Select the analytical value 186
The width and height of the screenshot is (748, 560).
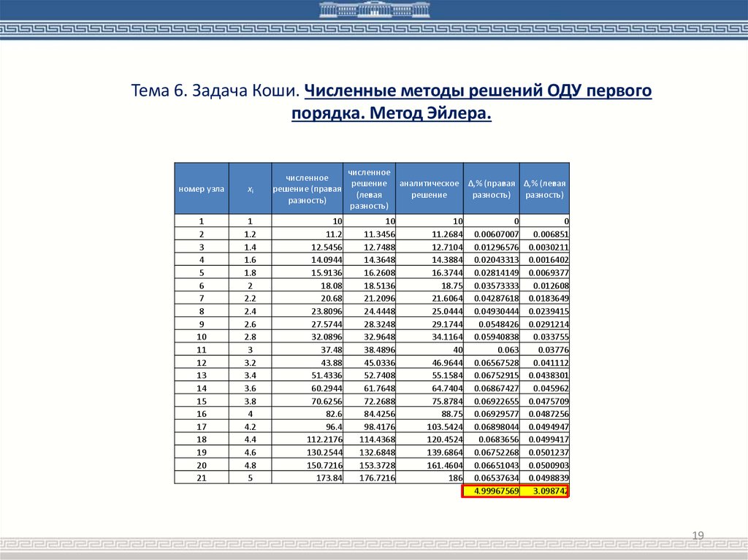[x=430, y=478]
